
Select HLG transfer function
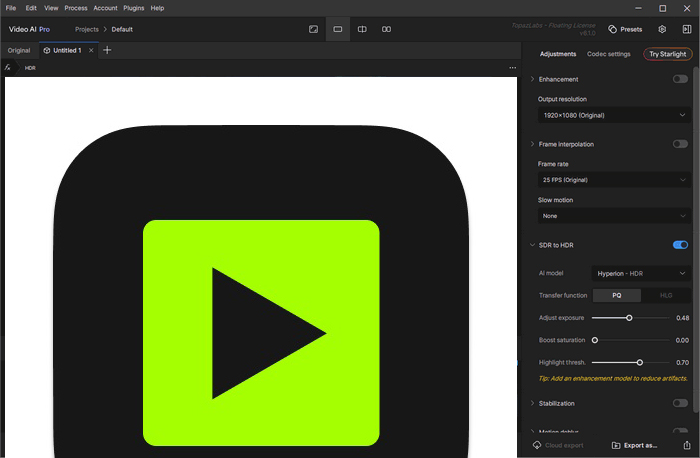click(x=666, y=296)
